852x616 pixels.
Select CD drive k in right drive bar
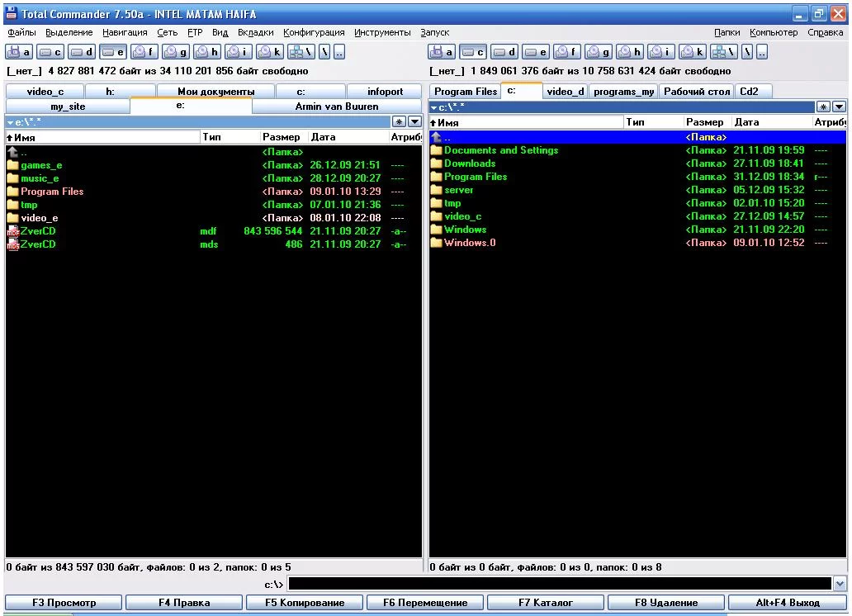(x=693, y=52)
